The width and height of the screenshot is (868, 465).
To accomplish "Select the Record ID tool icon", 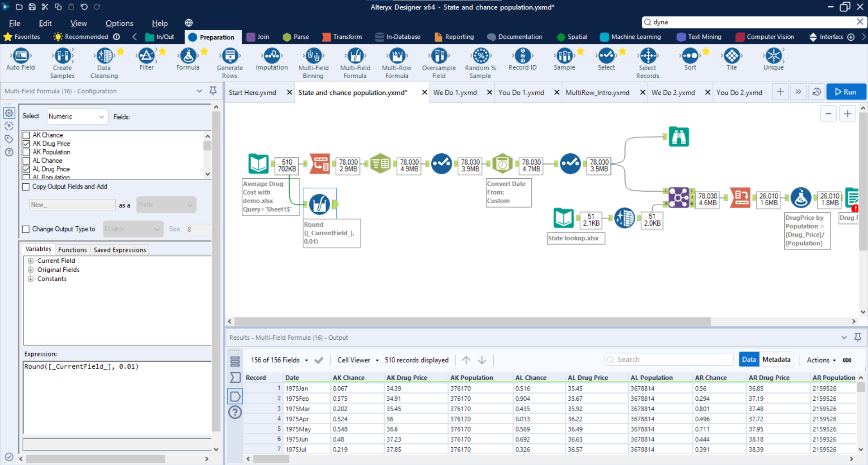I will pyautogui.click(x=522, y=56).
